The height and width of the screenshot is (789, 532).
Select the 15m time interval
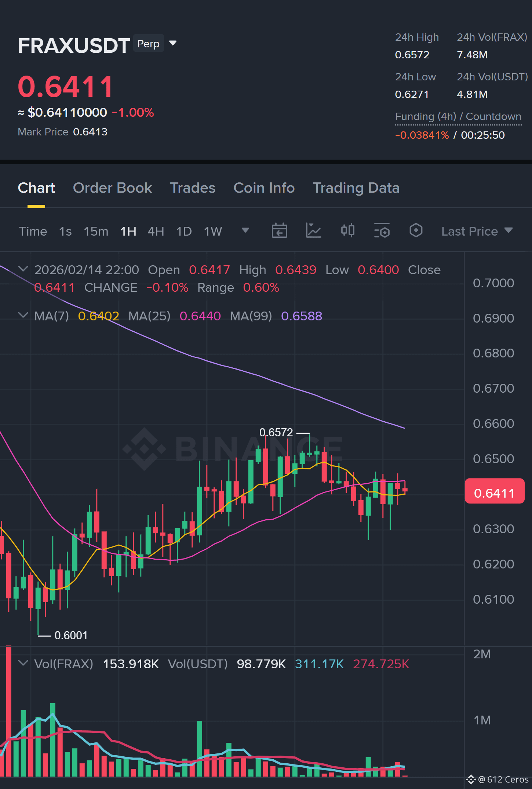(x=96, y=231)
